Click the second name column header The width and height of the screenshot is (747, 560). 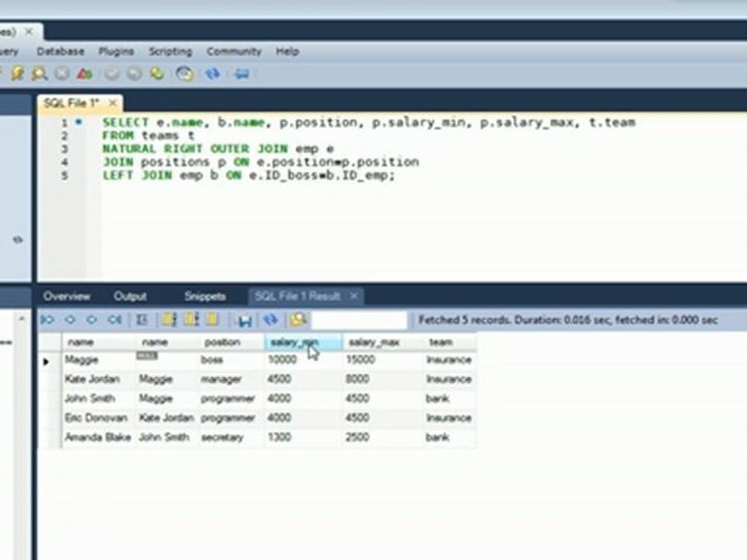(168, 342)
